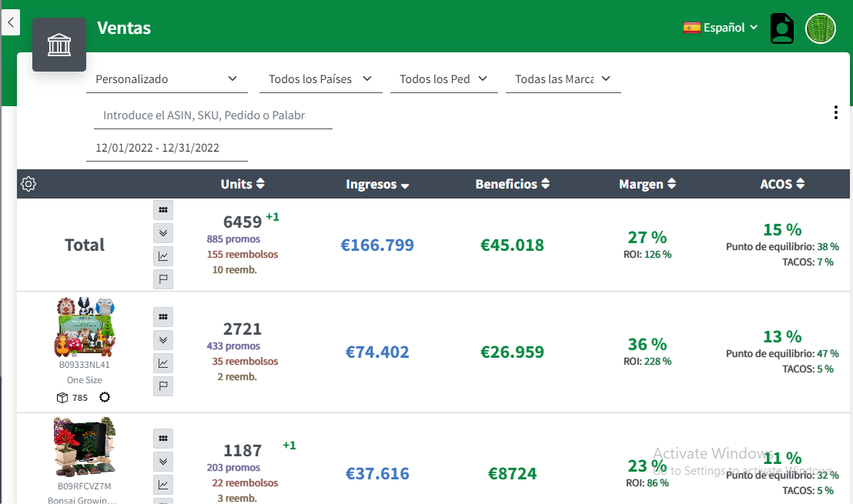This screenshot has height=504, width=853.
Task: Open chart icon for B09333NL41 product
Action: 163,363
